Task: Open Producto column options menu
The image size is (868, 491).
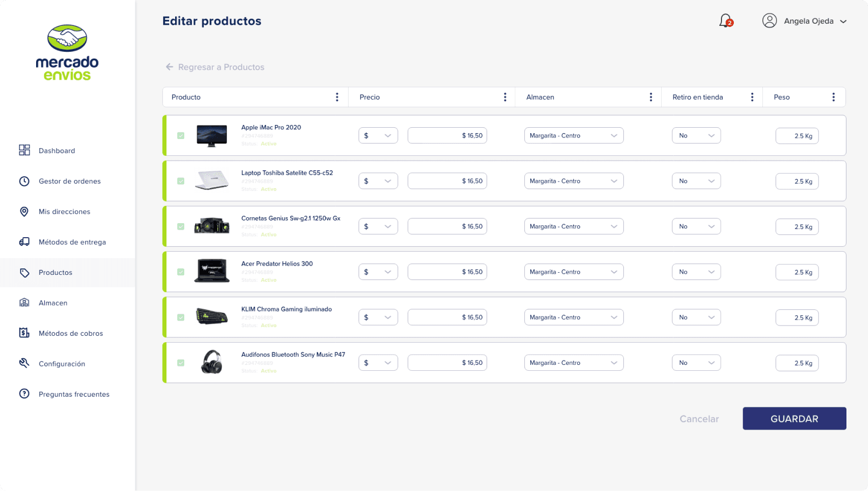Action: 337,97
